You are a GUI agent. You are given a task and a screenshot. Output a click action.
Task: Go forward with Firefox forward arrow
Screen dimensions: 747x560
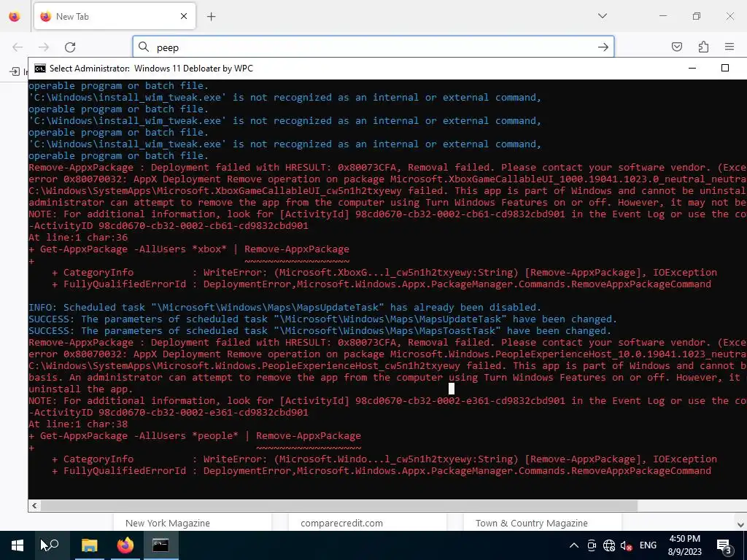[44, 47]
